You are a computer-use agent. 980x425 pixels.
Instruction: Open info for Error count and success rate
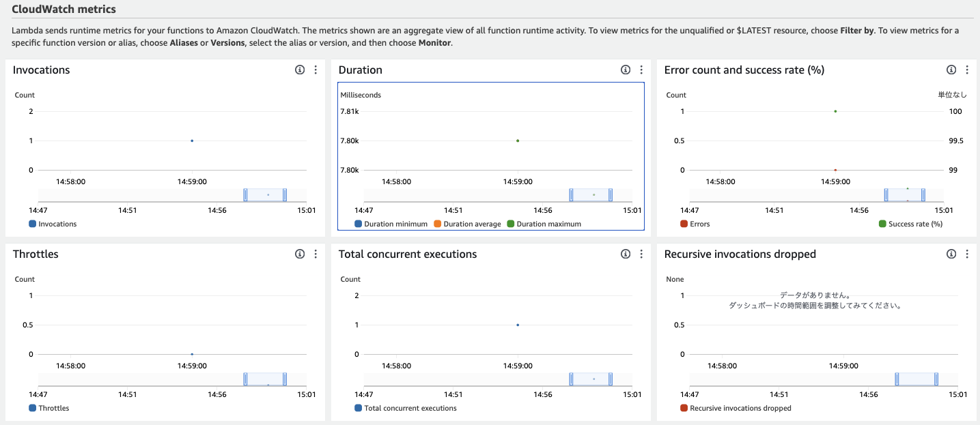point(951,69)
